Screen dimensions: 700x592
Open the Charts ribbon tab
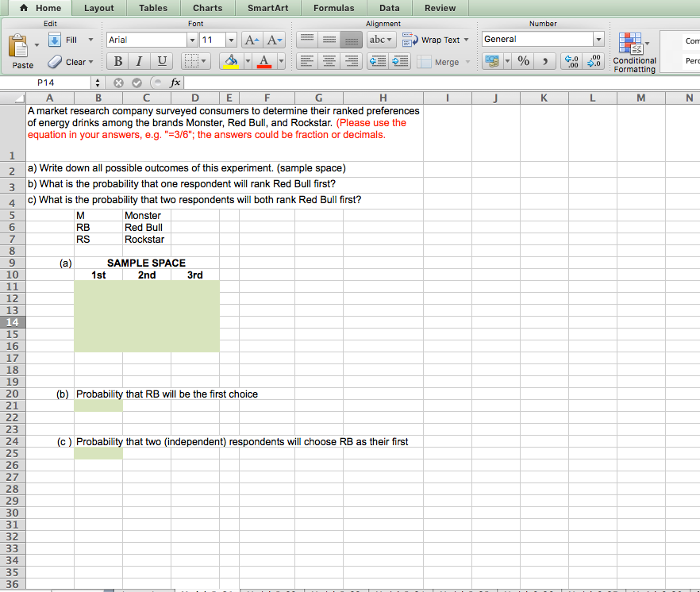[x=207, y=7]
